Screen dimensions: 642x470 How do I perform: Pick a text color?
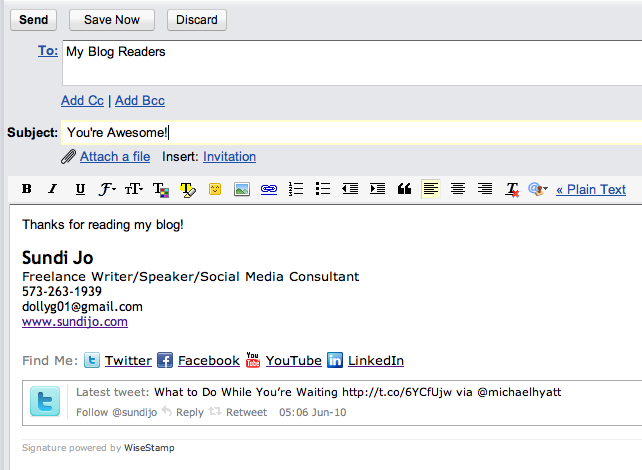pyautogui.click(x=161, y=189)
